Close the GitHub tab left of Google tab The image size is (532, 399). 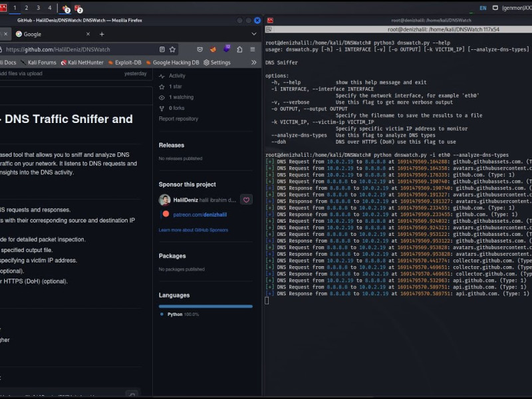point(5,34)
